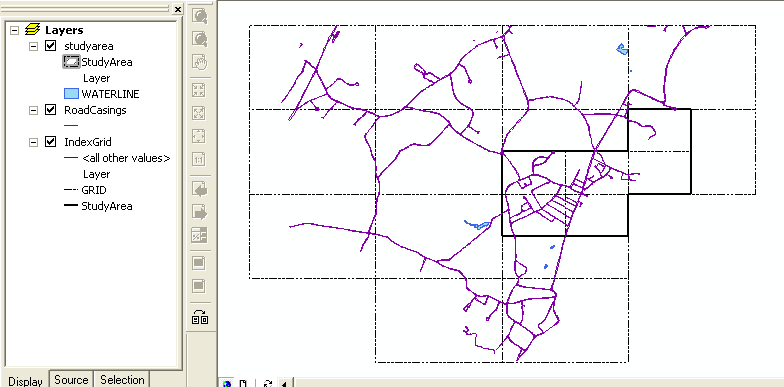Screen dimensions: 784x387
Task: Select the Layers data frame title
Action: pyautogui.click(x=64, y=30)
